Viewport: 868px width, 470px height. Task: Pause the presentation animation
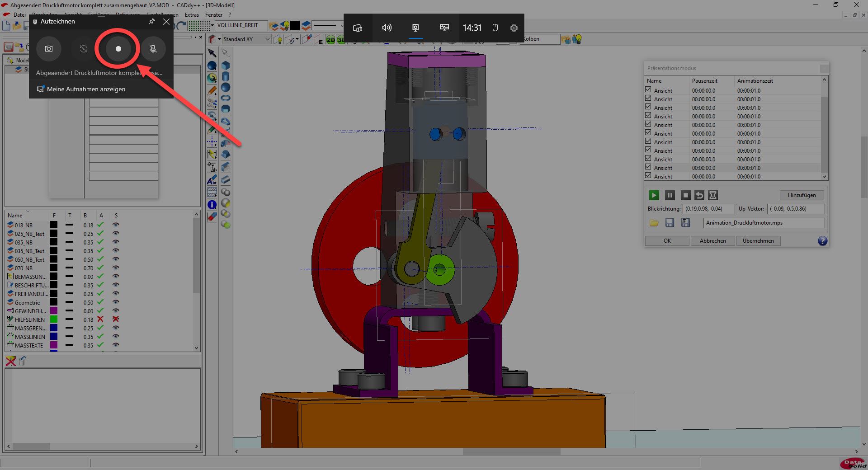click(x=670, y=195)
